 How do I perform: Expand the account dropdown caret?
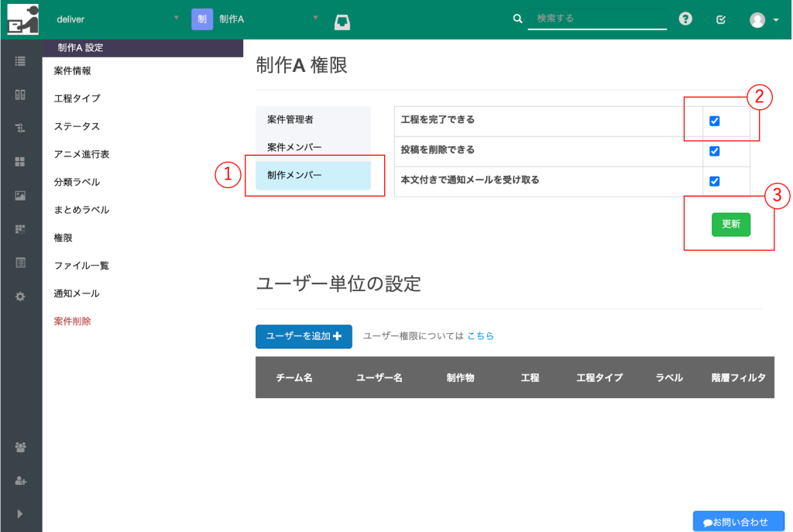pos(776,20)
